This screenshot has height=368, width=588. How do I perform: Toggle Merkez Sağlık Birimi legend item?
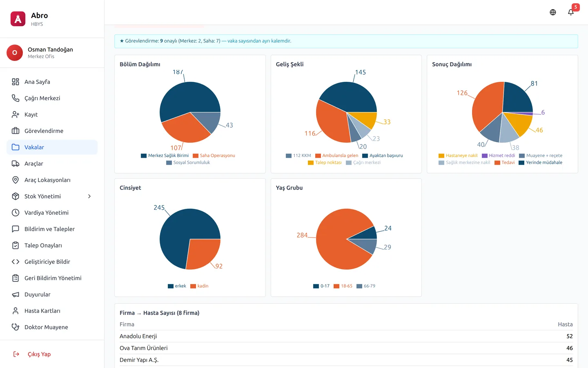pyautogui.click(x=165, y=156)
